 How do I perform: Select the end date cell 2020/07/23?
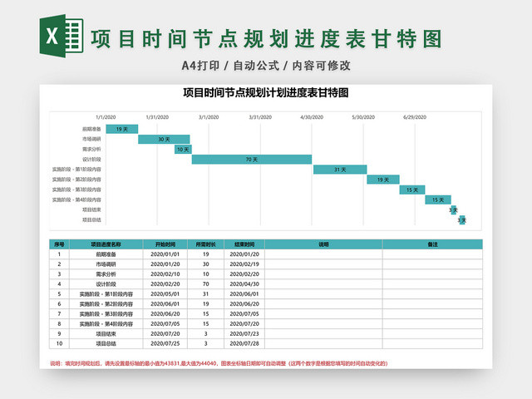pyautogui.click(x=244, y=334)
